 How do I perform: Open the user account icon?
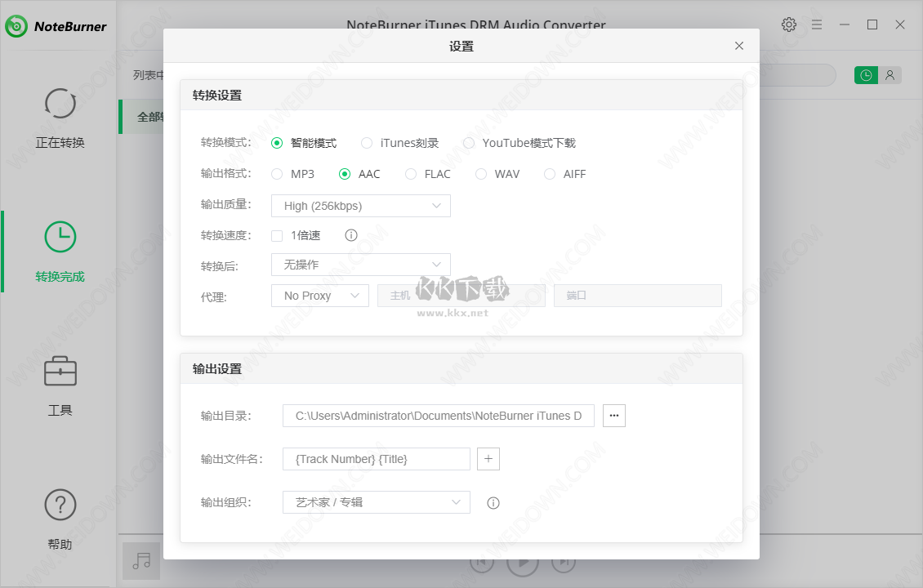click(890, 74)
